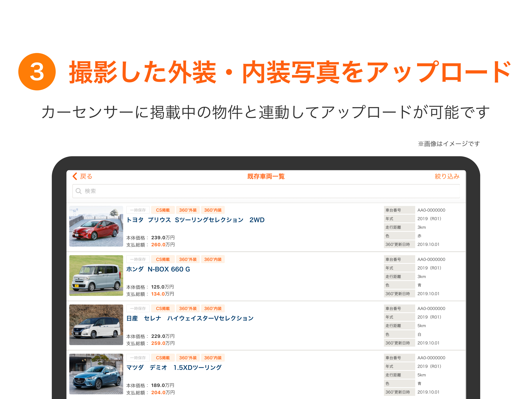This screenshot has width=532, height=399.
Task: Tap 360°外装 tag on Demio row
Action: [188, 358]
